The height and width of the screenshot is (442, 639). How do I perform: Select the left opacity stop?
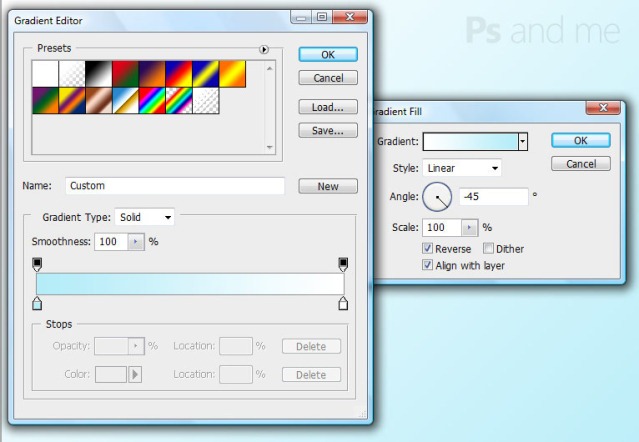click(x=37, y=264)
